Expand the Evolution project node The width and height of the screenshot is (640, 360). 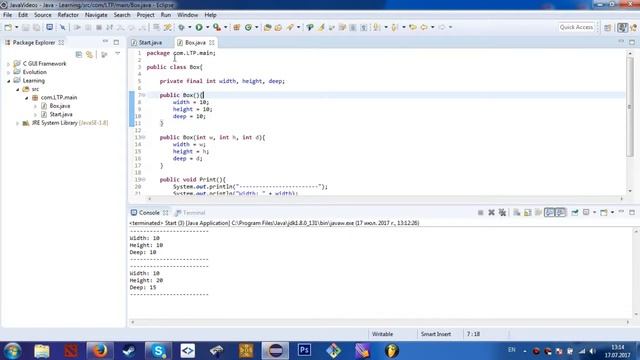coord(9,73)
